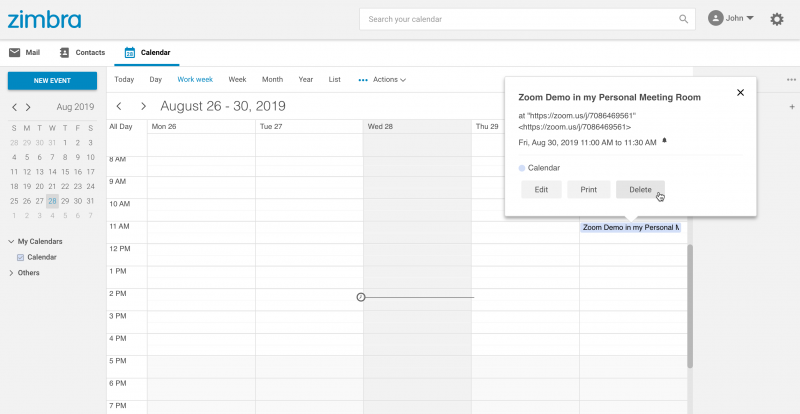Select August 12 in mini calendar
Viewport: 800px width, 414px height.
pos(27,172)
